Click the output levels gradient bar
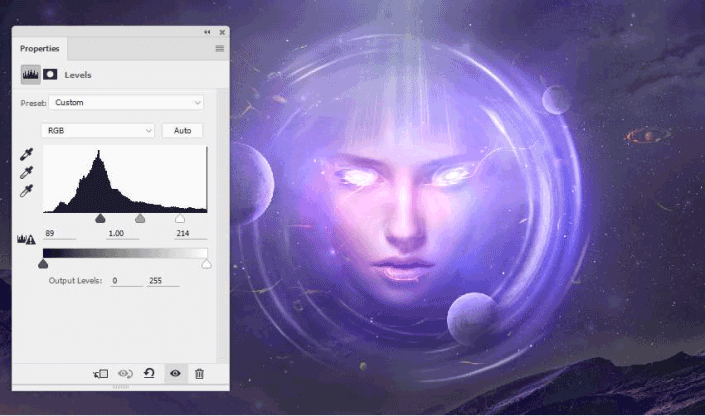Image resolution: width=705 pixels, height=416 pixels. point(125,253)
